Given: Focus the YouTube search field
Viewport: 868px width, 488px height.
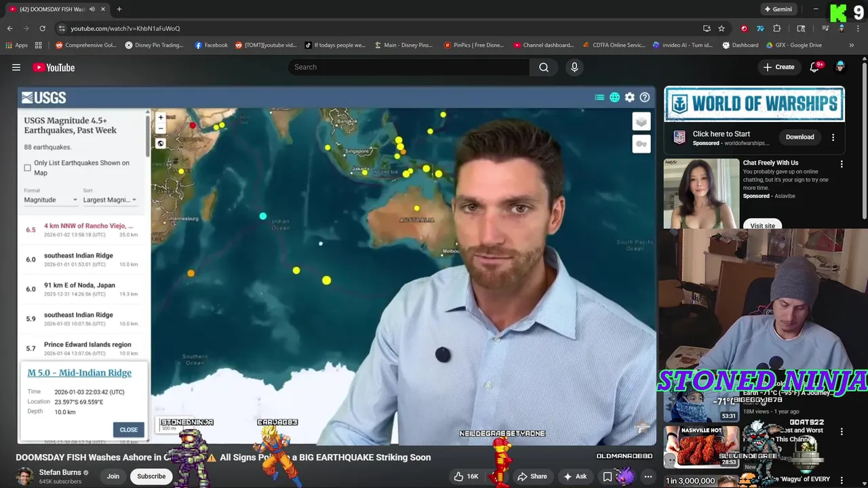Looking at the screenshot, I should coord(409,67).
